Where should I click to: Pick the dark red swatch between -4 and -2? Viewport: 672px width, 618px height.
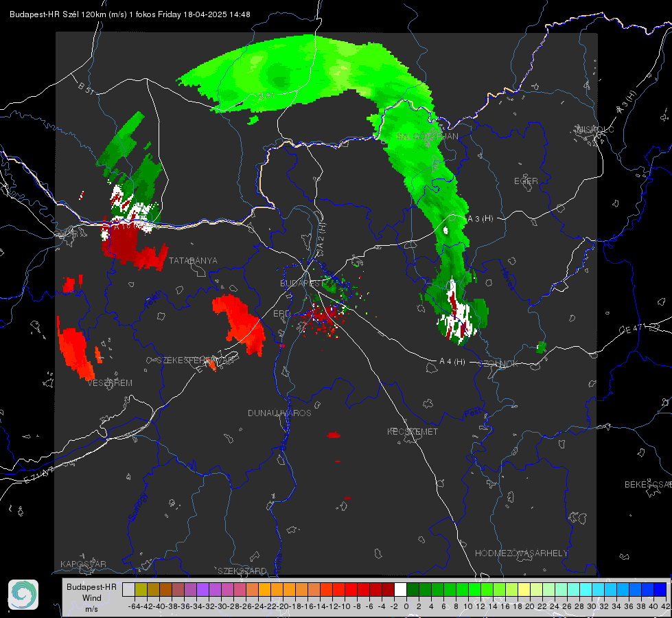tap(388, 589)
